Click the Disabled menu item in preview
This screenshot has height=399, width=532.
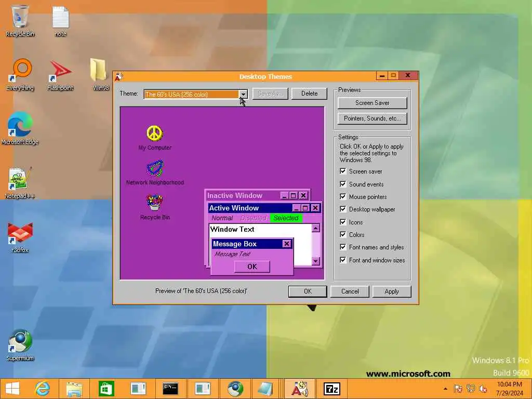tap(254, 218)
